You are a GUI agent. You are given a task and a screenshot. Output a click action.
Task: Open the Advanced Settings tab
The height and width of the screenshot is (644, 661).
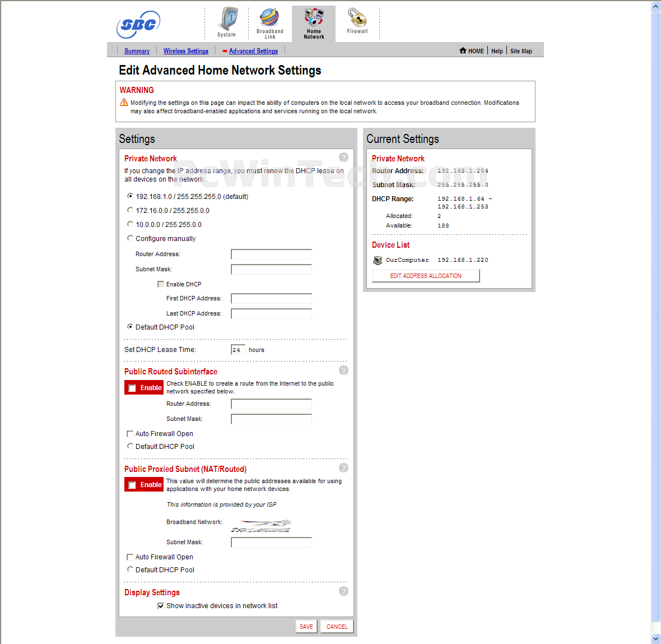click(x=253, y=51)
